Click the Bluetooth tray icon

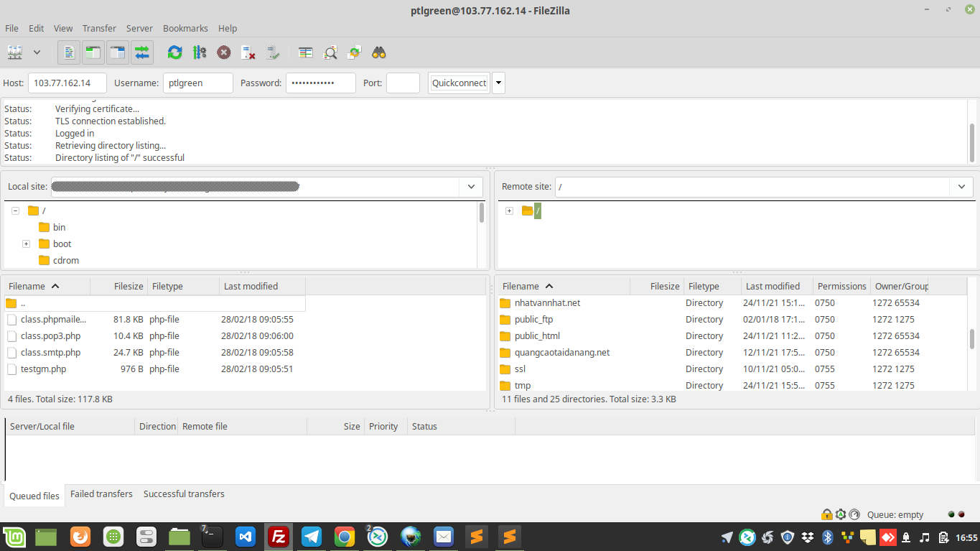click(827, 537)
